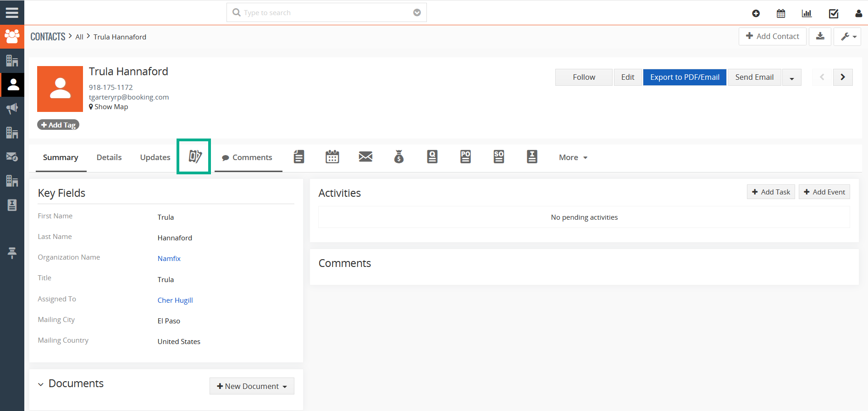Click the Send Email button
Viewport: 868px width, 411px height.
click(x=754, y=77)
